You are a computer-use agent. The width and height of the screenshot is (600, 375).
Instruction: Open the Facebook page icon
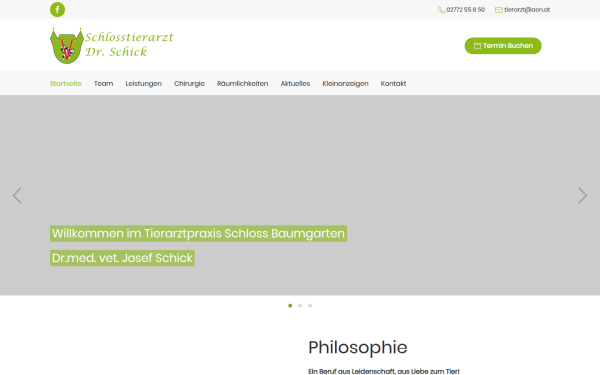pos(57,10)
